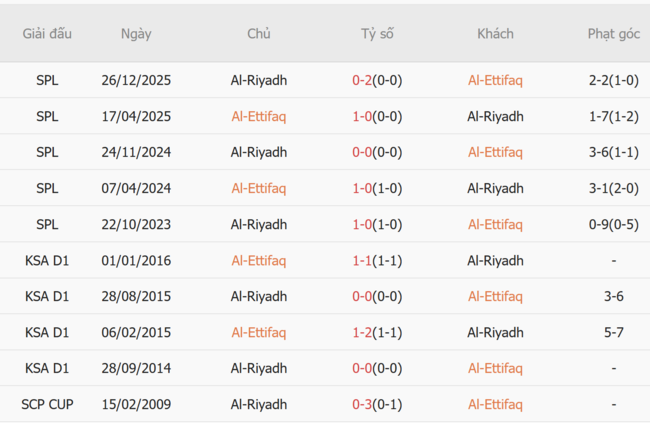The height and width of the screenshot is (434, 650).
Task: Click Al-Ettifaq home team on 07/04/2024
Action: (x=259, y=188)
